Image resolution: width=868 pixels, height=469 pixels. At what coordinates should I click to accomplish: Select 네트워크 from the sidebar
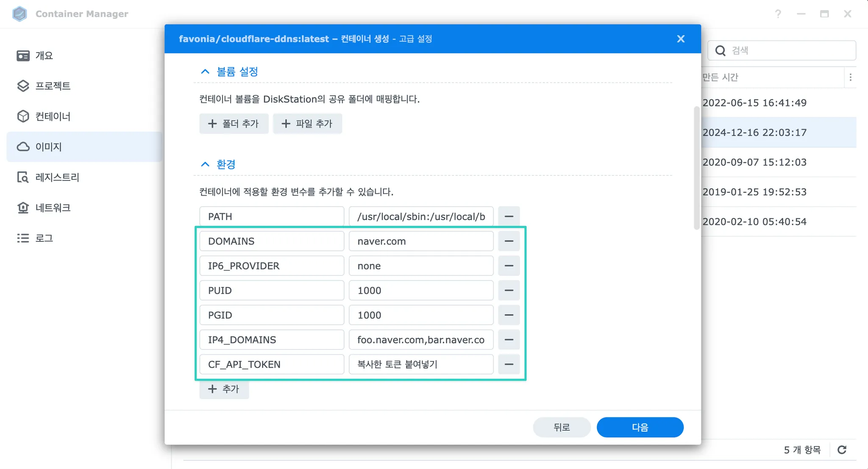point(53,208)
